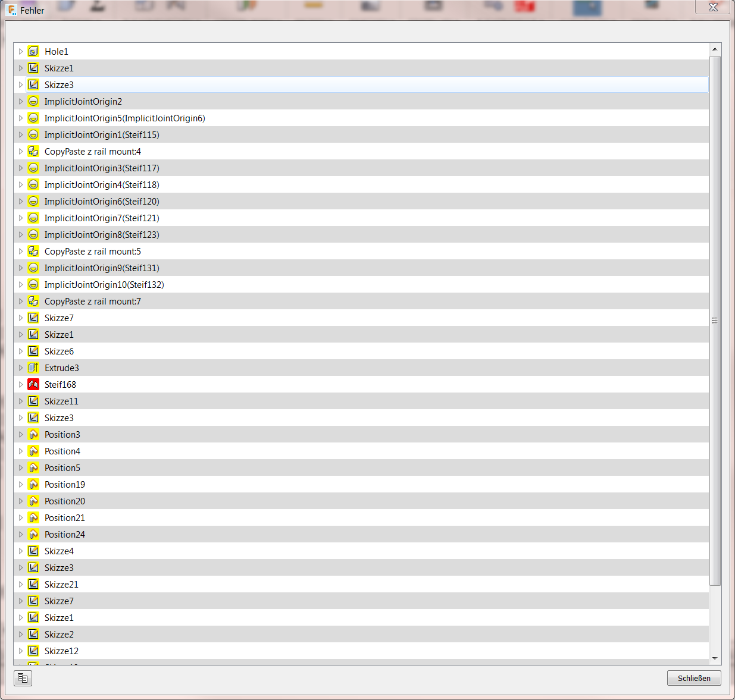Click the scrollbar down arrow

click(714, 658)
